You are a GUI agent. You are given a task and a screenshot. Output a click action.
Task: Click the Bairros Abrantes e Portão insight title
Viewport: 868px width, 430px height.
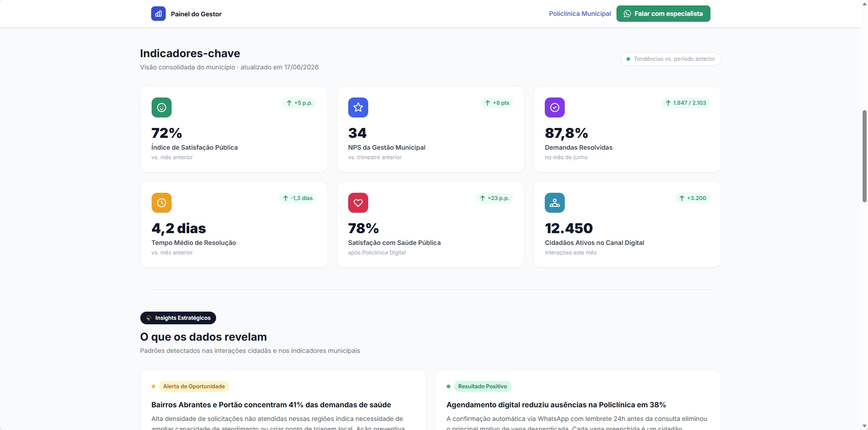[271, 405]
